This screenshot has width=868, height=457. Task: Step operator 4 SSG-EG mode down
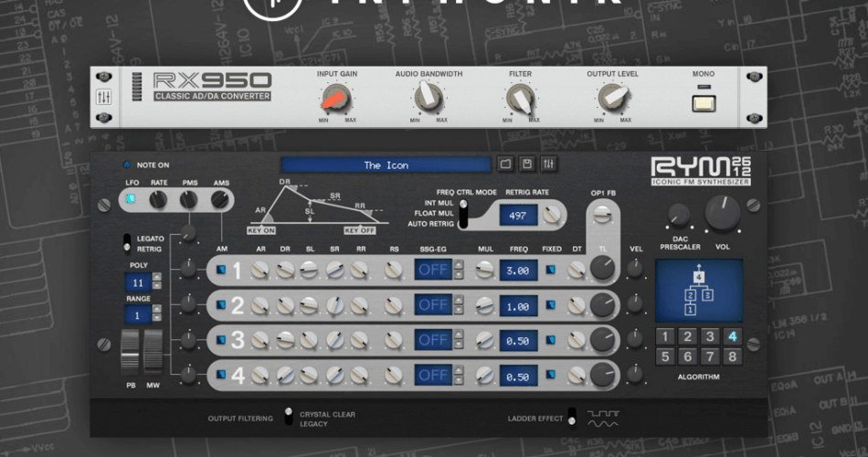(x=459, y=380)
